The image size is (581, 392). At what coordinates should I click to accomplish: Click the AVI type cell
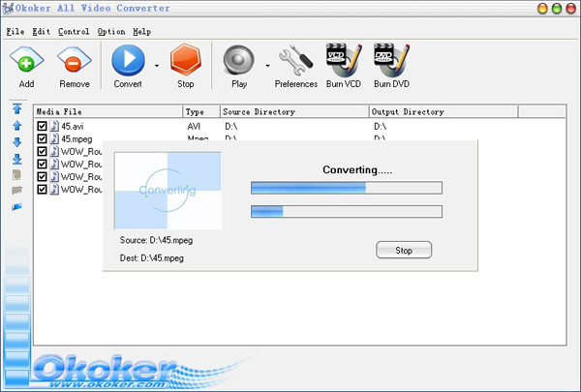coord(194,127)
